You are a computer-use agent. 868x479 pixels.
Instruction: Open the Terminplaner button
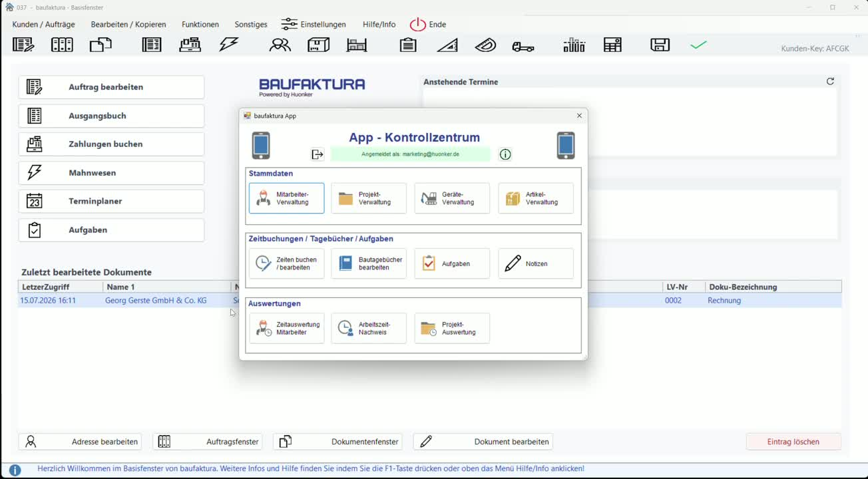click(111, 202)
